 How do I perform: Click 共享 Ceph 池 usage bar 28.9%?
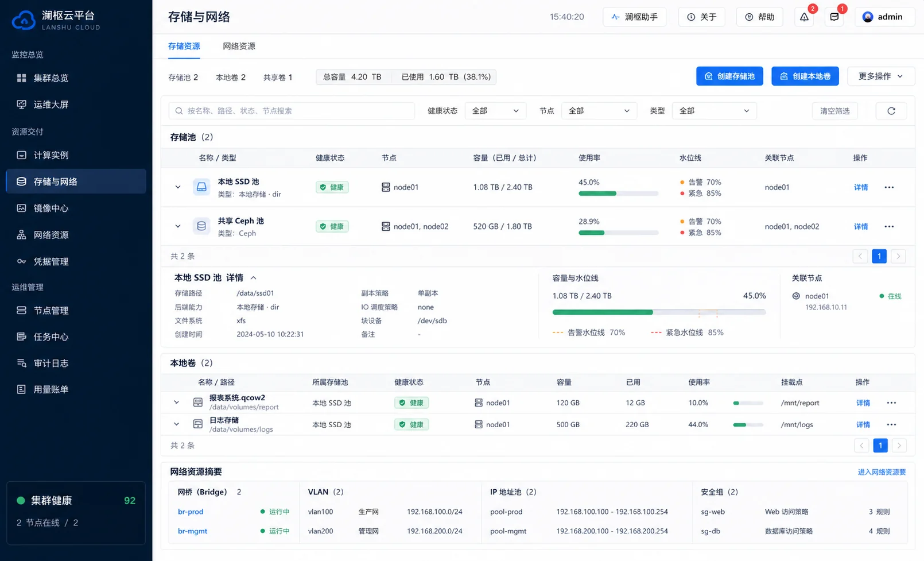tap(618, 233)
